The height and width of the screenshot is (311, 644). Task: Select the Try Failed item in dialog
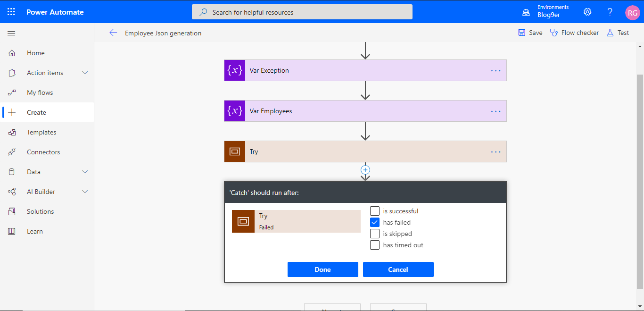[296, 221]
